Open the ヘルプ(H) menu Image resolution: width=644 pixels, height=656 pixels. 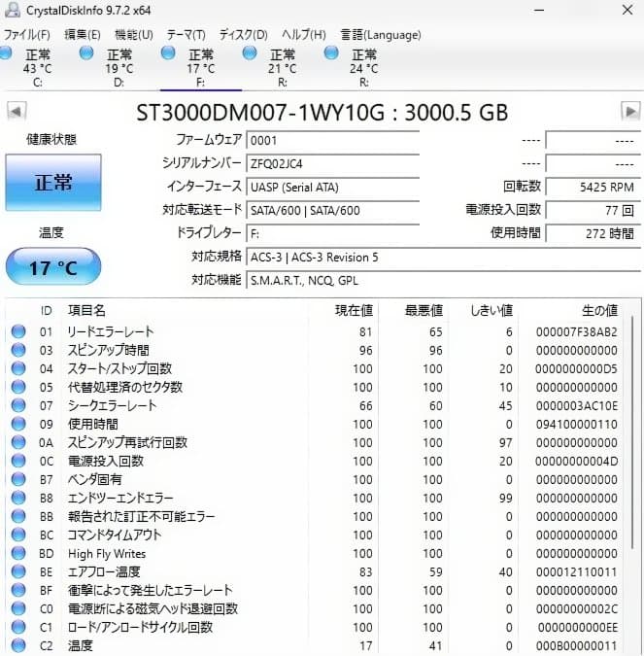[x=304, y=34]
